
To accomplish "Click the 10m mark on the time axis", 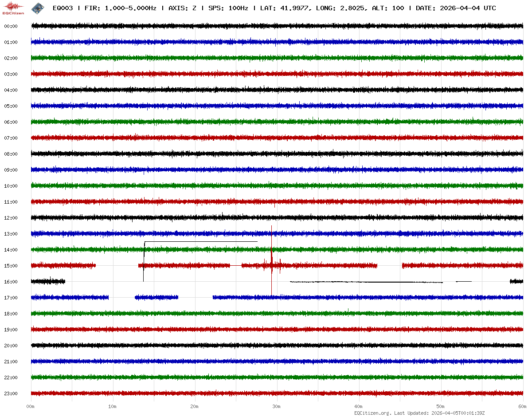I will (113, 406).
